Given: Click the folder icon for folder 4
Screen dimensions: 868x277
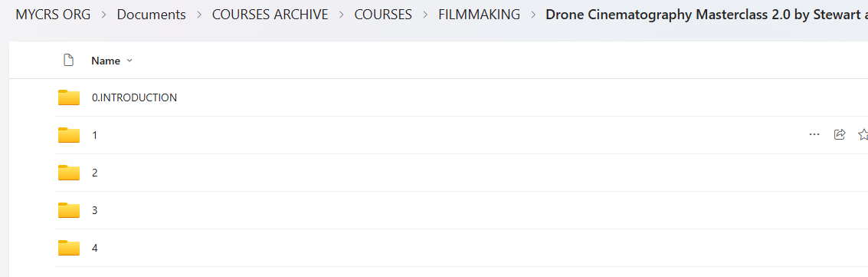Looking at the screenshot, I should click(69, 248).
